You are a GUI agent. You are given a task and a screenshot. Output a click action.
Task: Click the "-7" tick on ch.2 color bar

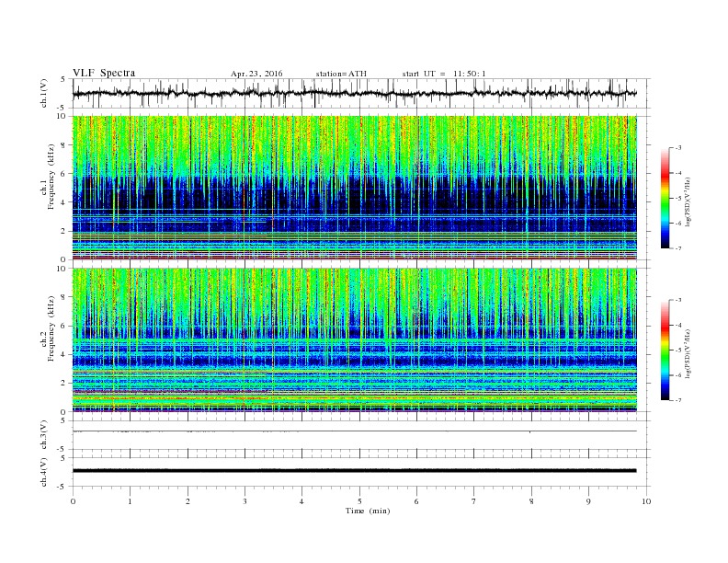pyautogui.click(x=678, y=400)
